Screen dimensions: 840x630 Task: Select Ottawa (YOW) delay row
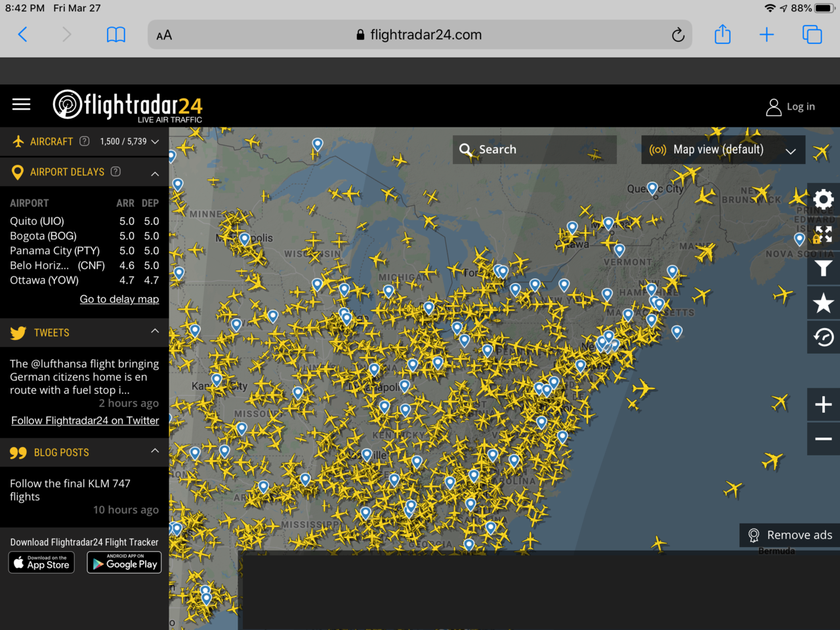click(x=84, y=280)
